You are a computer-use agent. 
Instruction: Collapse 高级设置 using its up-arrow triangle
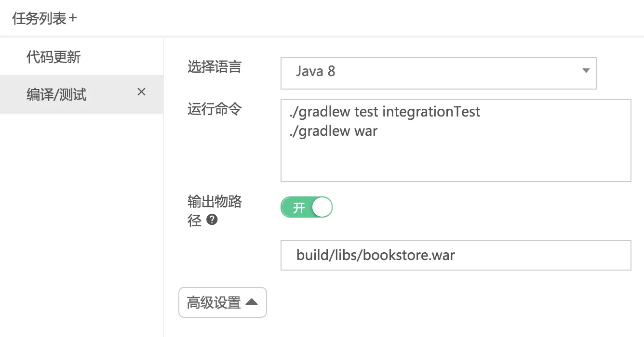coord(252,302)
